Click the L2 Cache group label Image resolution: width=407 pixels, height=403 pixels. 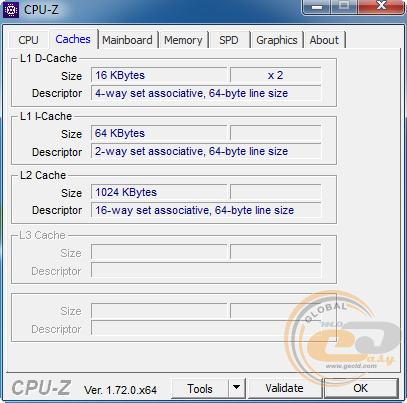43,175
